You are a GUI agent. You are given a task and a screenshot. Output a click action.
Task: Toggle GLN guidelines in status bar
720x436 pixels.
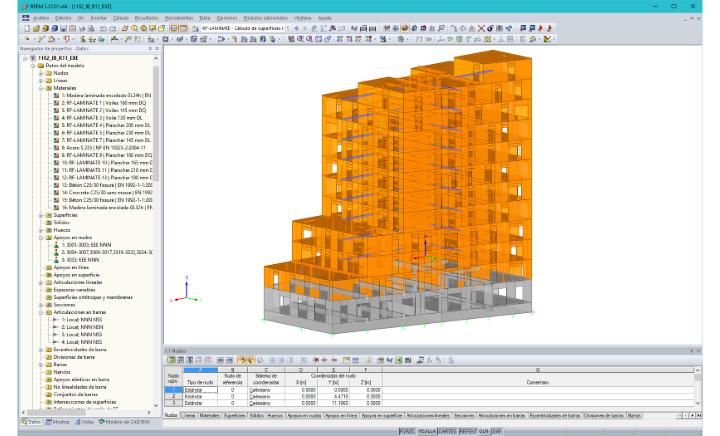click(484, 431)
